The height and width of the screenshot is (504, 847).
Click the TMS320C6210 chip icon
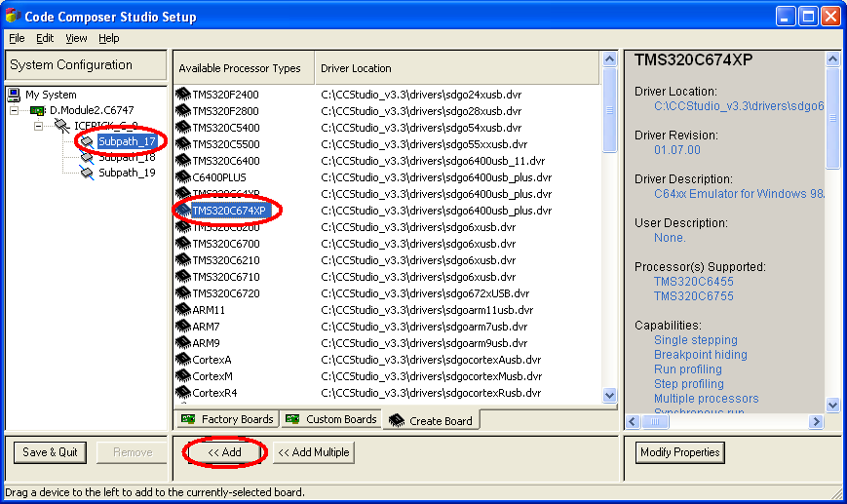click(183, 260)
